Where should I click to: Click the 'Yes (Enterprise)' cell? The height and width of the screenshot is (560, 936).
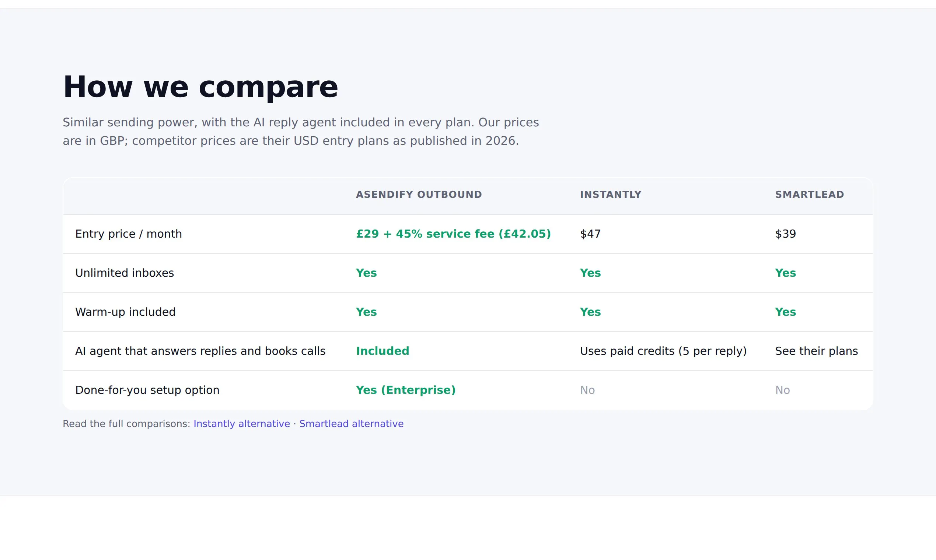coord(406,390)
